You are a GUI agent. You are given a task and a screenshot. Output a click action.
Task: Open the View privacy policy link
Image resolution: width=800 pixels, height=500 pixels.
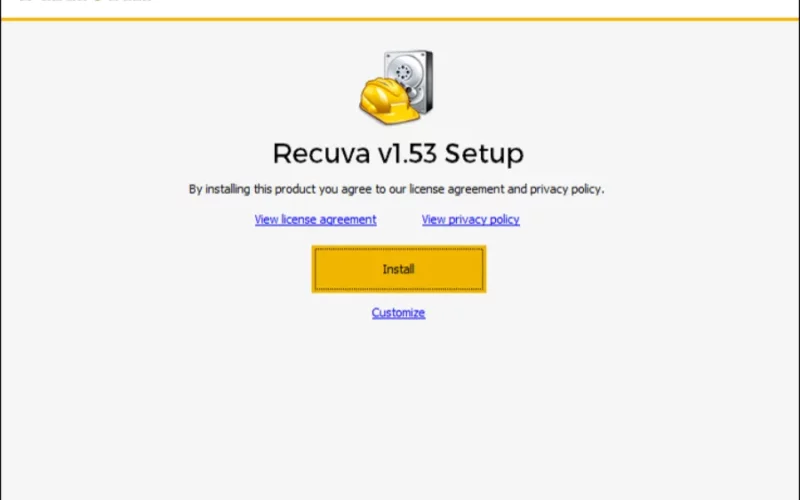(470, 219)
